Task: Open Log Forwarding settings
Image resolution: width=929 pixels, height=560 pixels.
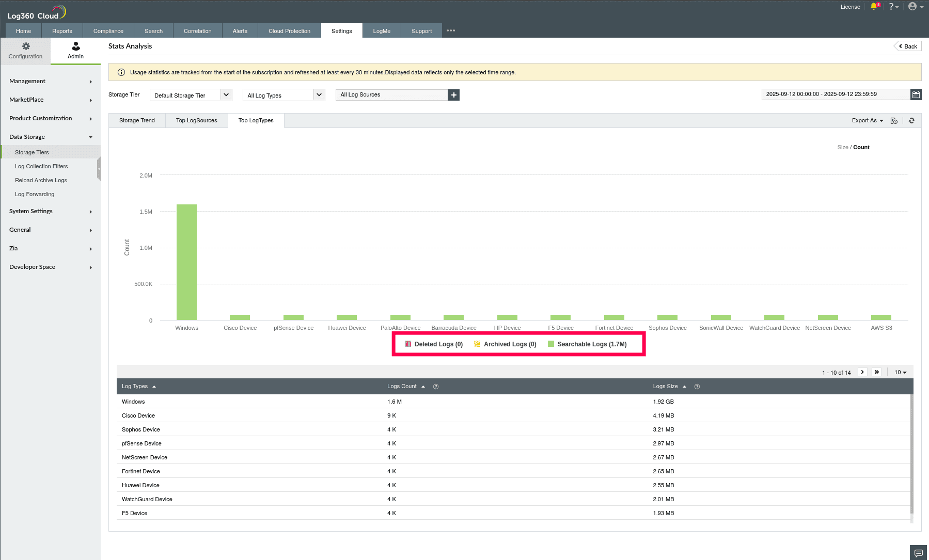Action: 35,194
